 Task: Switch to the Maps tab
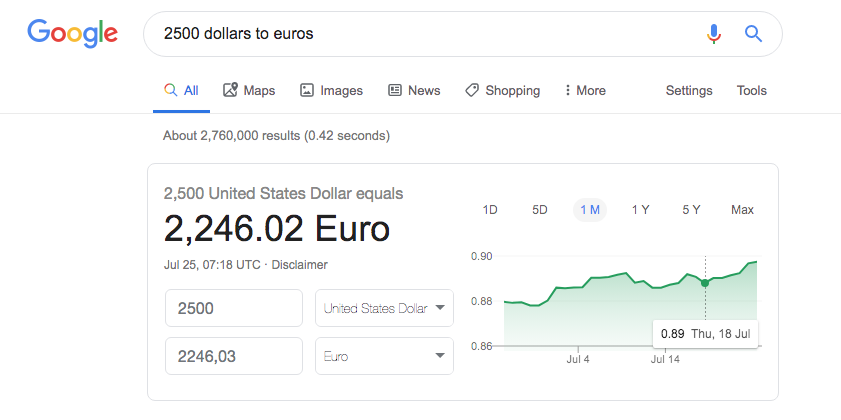[x=249, y=91]
